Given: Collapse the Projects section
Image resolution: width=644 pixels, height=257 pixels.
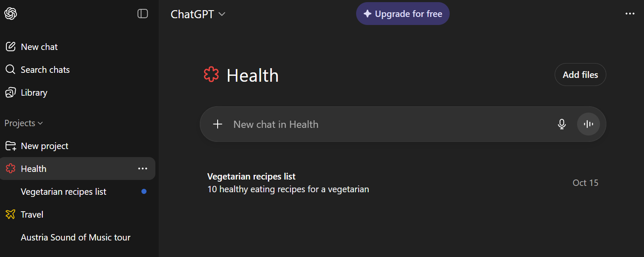Looking at the screenshot, I should click(24, 123).
